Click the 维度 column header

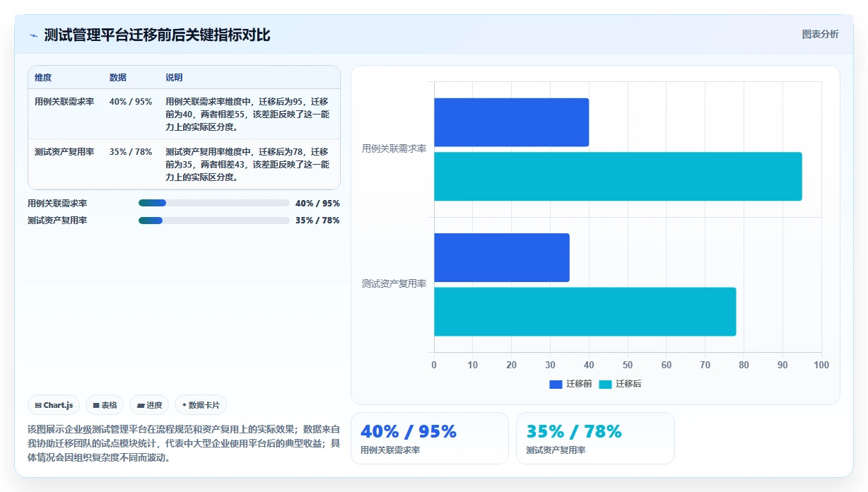pos(43,78)
